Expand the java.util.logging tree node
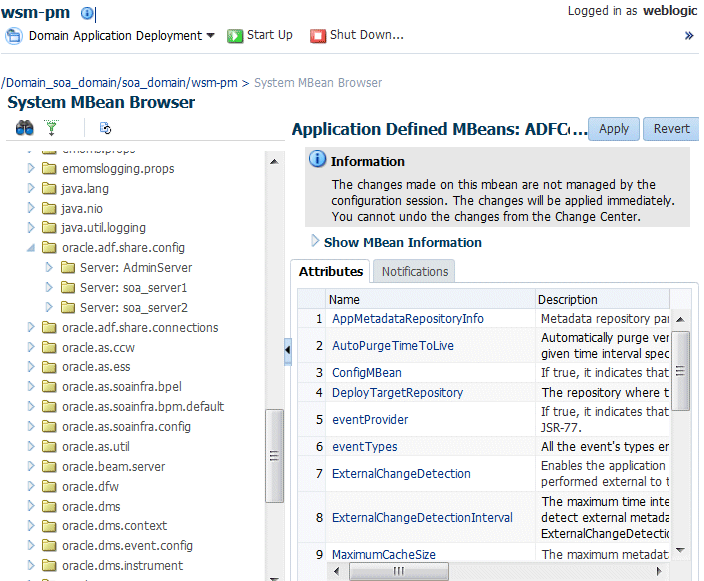Viewport: 704px width, 581px height. 31,228
